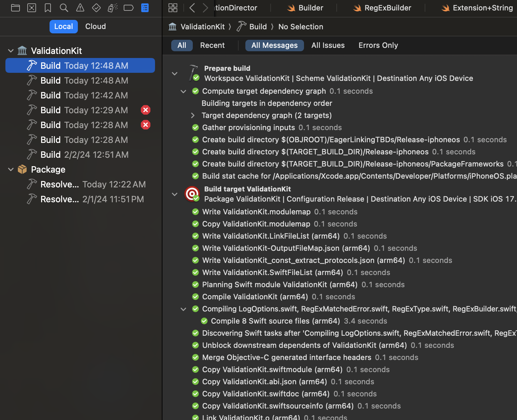Go forward with the right arrow
Image resolution: width=517 pixels, height=420 pixels.
tap(205, 8)
